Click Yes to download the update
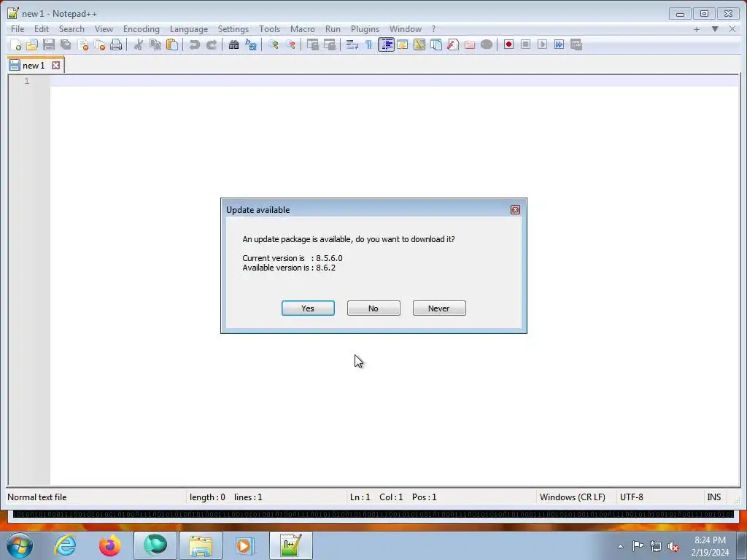 pos(308,308)
